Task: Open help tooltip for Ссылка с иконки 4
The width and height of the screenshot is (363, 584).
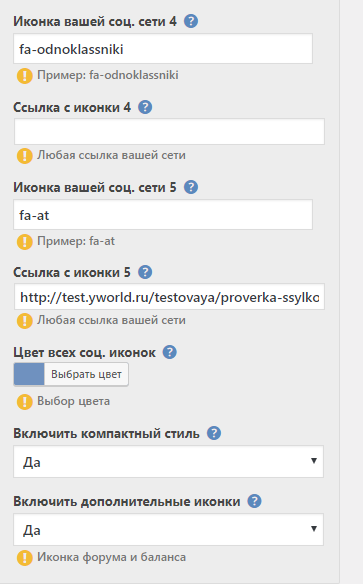Action: (x=145, y=107)
